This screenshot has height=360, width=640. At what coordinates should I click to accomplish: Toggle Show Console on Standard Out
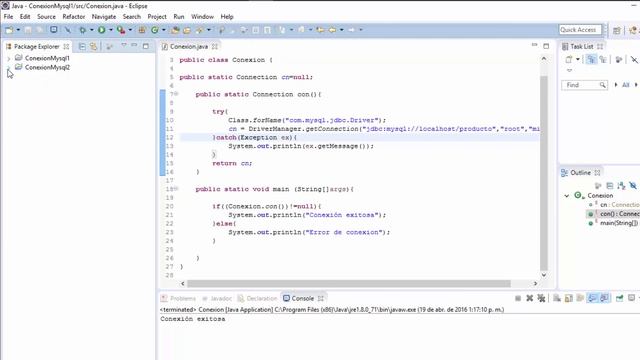(x=592, y=298)
